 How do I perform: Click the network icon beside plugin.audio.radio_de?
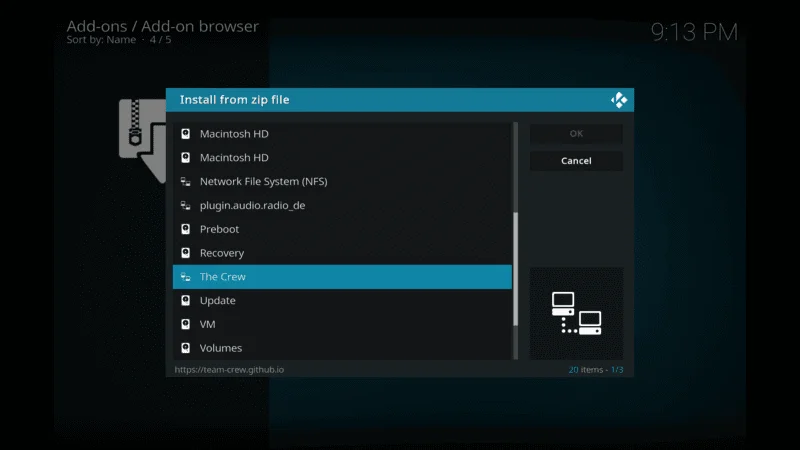pyautogui.click(x=186, y=205)
